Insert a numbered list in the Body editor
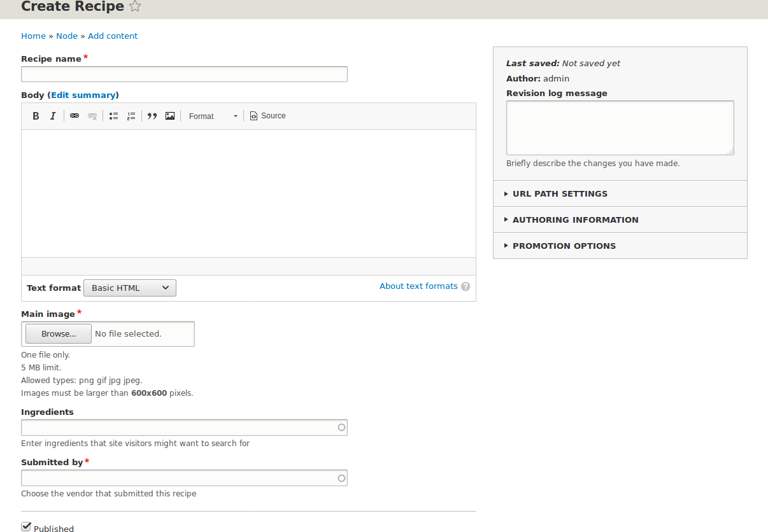768x532 pixels. tap(131, 116)
